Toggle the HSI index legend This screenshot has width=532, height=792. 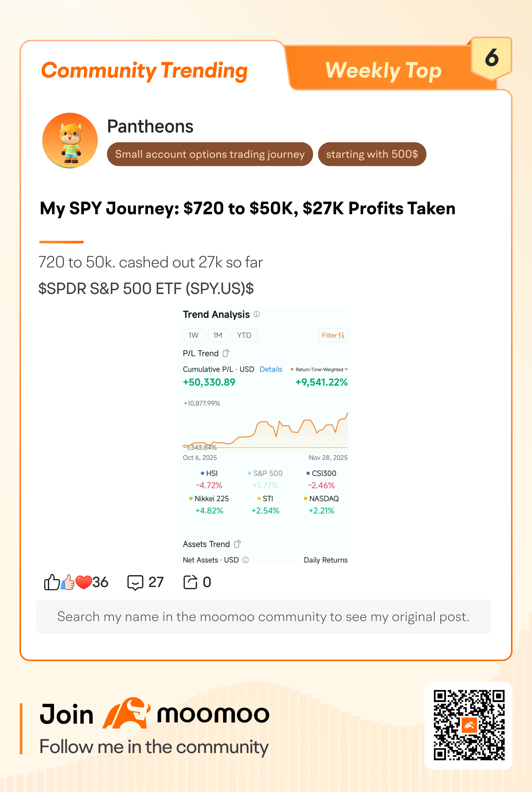click(x=209, y=473)
